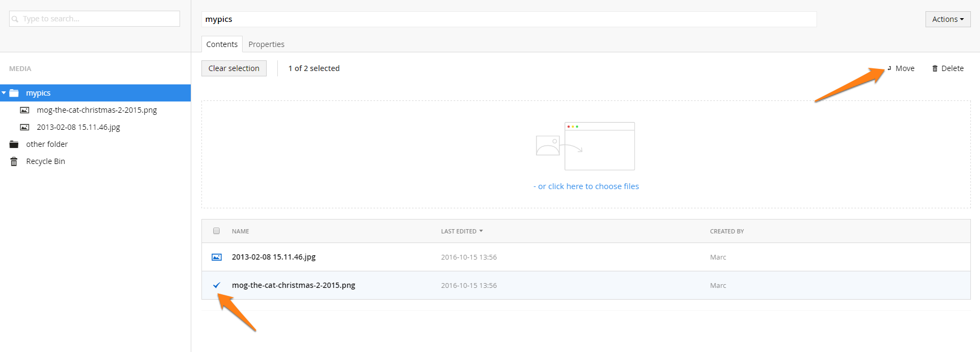Click the upload illustration in the dropzone

(x=586, y=146)
